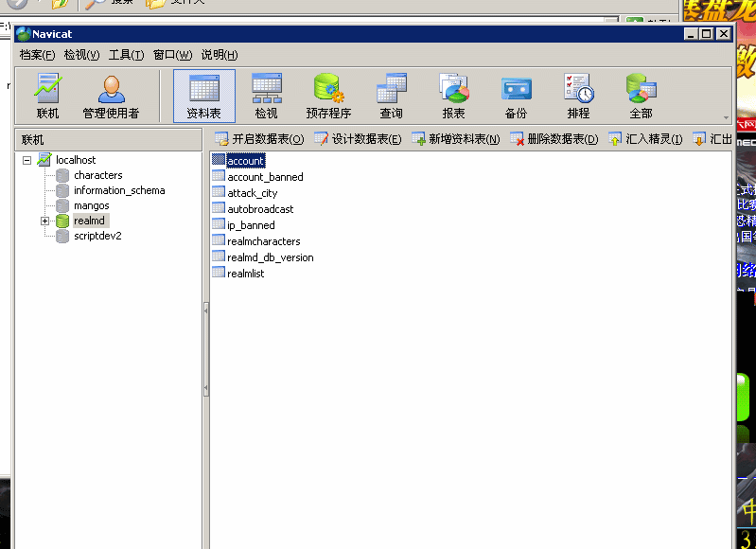Click localhost connection icon in tree
Screen dimensions: 756x549
click(x=44, y=160)
